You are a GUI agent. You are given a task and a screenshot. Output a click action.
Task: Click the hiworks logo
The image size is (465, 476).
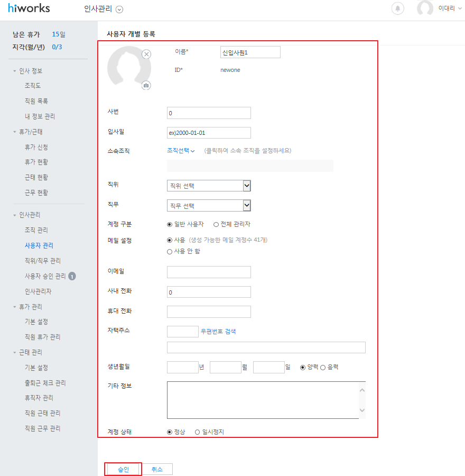click(x=29, y=8)
